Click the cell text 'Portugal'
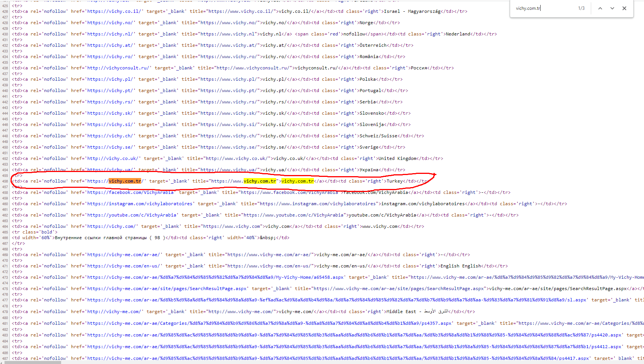Viewport: 644px width, 364px height. pos(370,91)
